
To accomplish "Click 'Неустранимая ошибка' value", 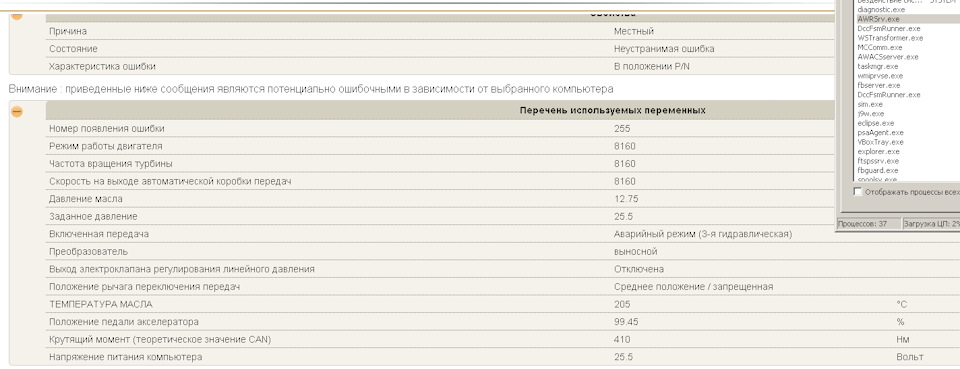I will tap(664, 49).
